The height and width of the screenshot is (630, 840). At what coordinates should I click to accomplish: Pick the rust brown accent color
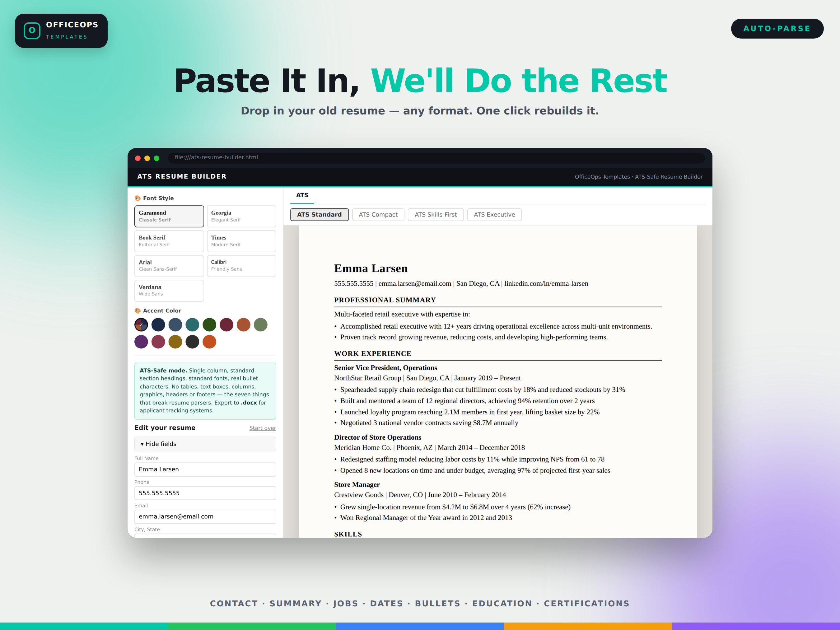coord(243,325)
